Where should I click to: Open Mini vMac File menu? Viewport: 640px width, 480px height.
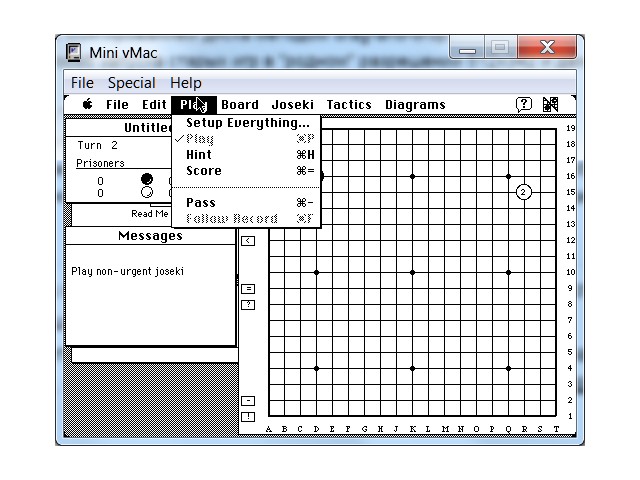click(82, 83)
